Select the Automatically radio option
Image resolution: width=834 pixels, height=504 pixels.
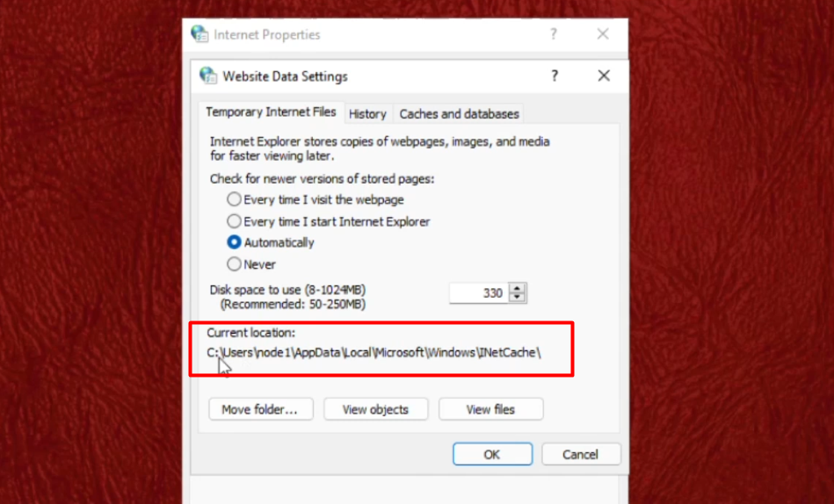click(271, 243)
